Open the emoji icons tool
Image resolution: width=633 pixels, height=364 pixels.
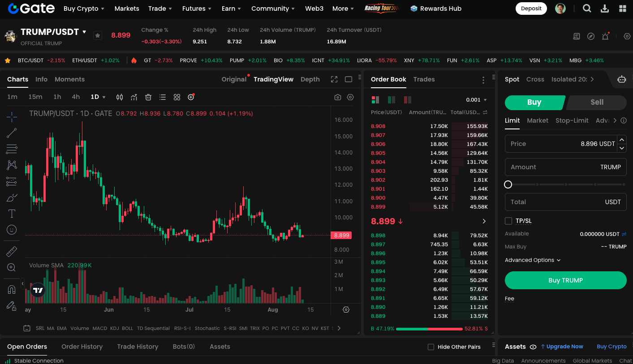tap(12, 230)
